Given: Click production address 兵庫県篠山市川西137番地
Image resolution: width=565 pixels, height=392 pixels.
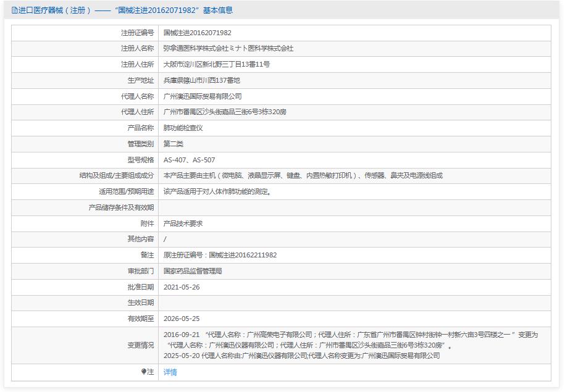Looking at the screenshot, I should (x=201, y=80).
